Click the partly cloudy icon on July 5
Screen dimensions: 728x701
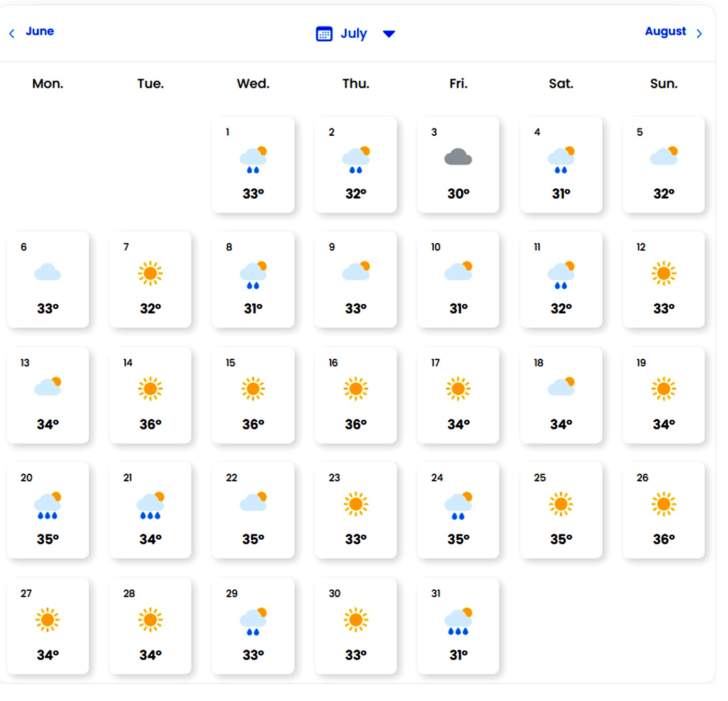[x=664, y=155]
